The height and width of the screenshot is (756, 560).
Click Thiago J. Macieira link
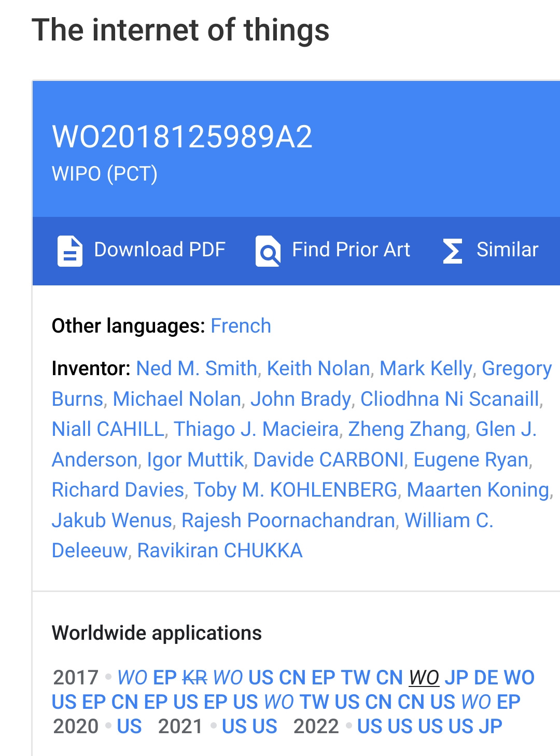point(256,429)
